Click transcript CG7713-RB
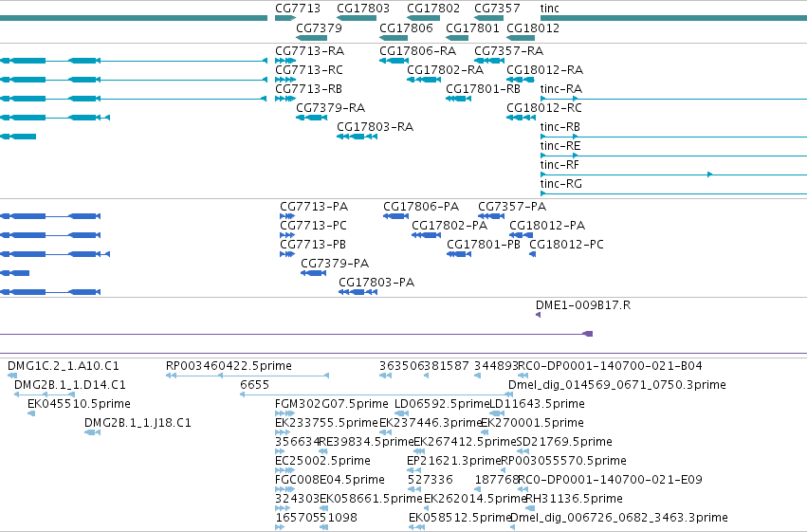807x532 pixels. point(309,89)
